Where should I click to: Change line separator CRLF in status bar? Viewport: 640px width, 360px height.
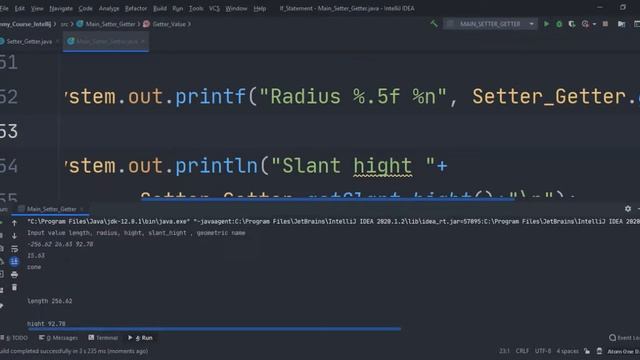(x=522, y=351)
